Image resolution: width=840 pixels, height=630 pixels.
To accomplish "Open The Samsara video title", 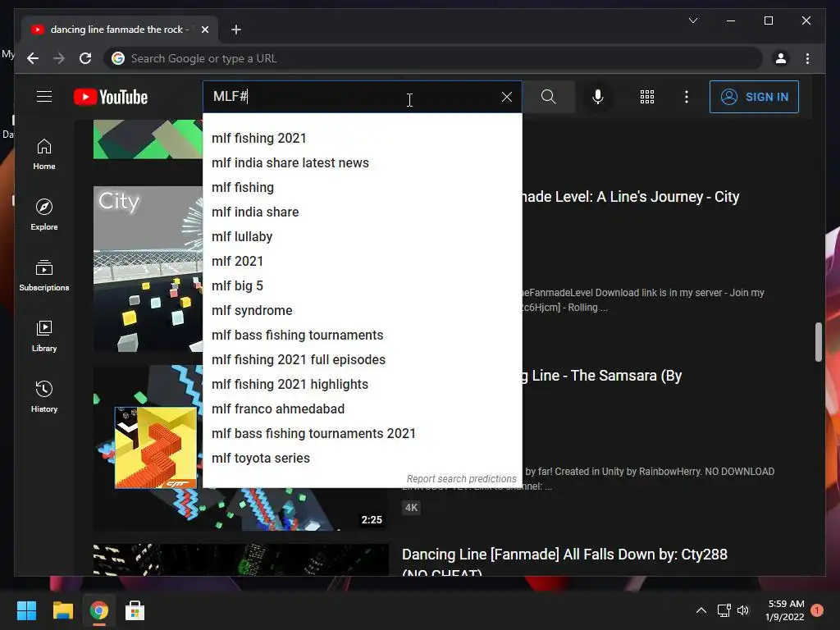I will click(x=602, y=376).
